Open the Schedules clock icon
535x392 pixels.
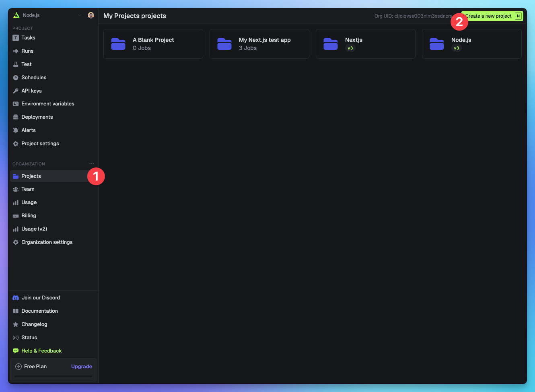(x=15, y=77)
